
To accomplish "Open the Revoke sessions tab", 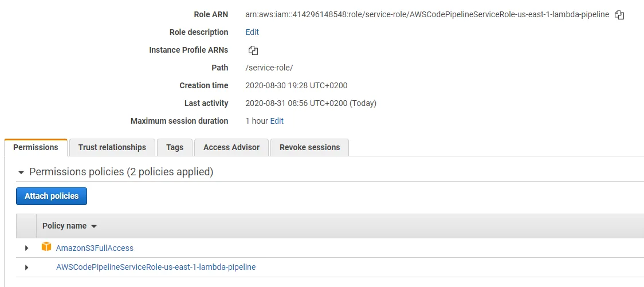I will point(309,147).
